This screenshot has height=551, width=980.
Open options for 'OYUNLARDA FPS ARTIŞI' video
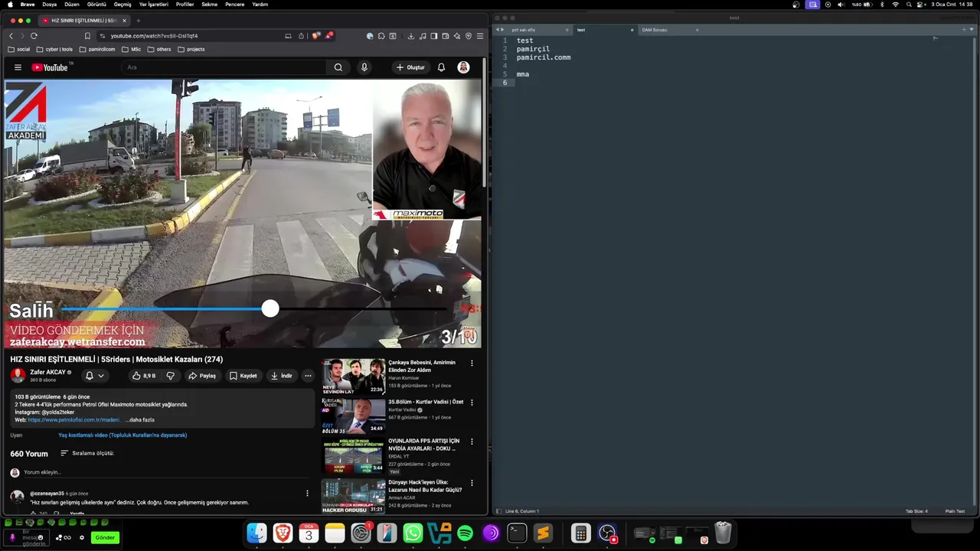pyautogui.click(x=472, y=442)
